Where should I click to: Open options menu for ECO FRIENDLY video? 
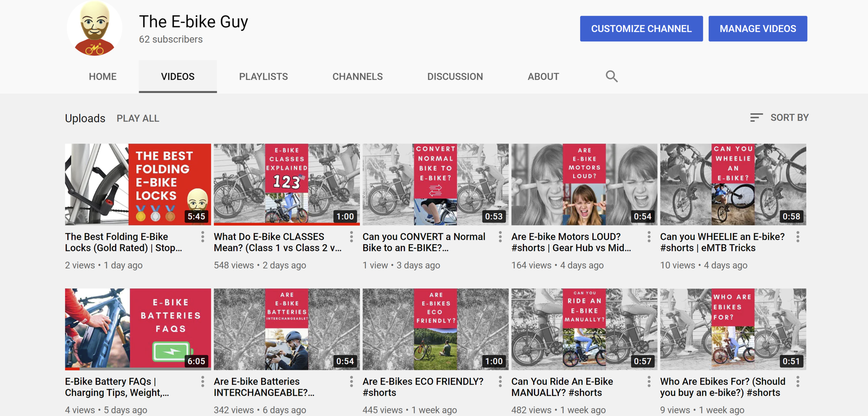[500, 382]
